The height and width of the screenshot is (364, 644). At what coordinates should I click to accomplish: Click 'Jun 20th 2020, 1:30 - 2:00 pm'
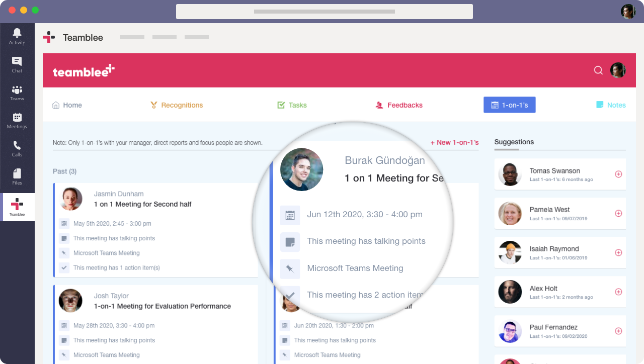(x=334, y=326)
